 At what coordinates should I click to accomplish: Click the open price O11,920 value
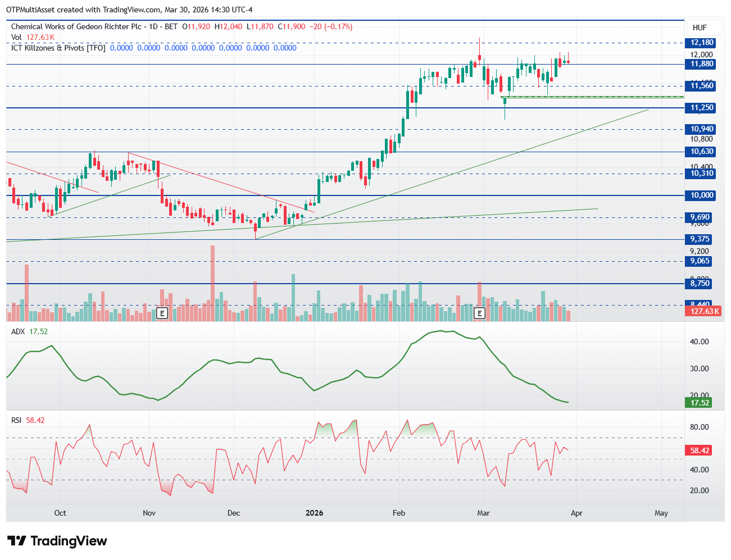tap(197, 26)
